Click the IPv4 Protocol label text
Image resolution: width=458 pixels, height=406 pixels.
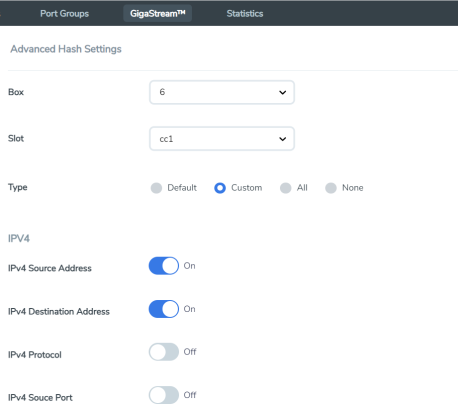click(x=35, y=355)
